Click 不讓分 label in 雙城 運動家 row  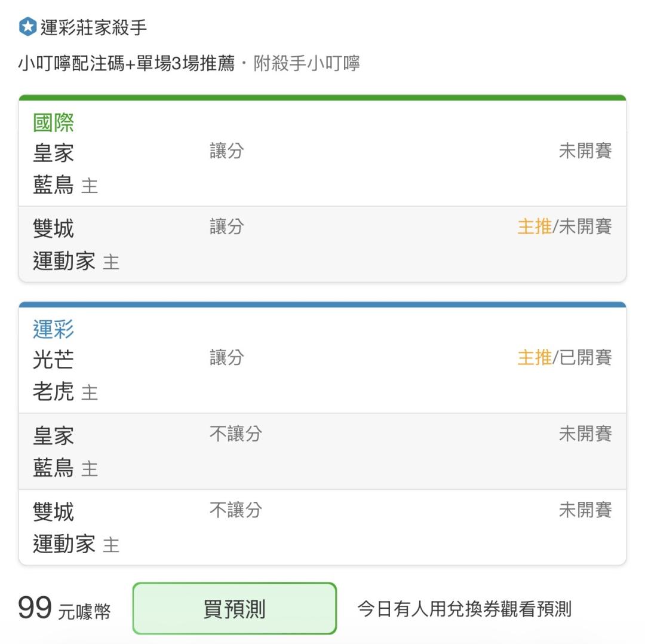(x=236, y=510)
